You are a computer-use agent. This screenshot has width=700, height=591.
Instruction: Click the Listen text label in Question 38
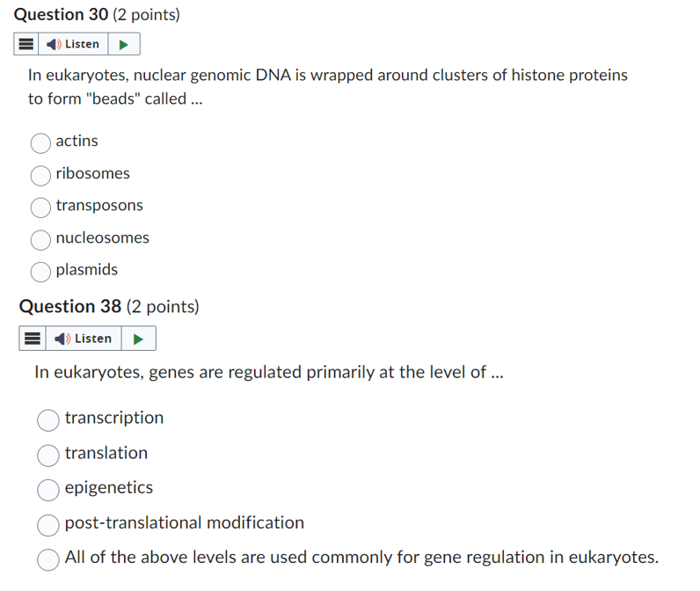click(x=93, y=339)
